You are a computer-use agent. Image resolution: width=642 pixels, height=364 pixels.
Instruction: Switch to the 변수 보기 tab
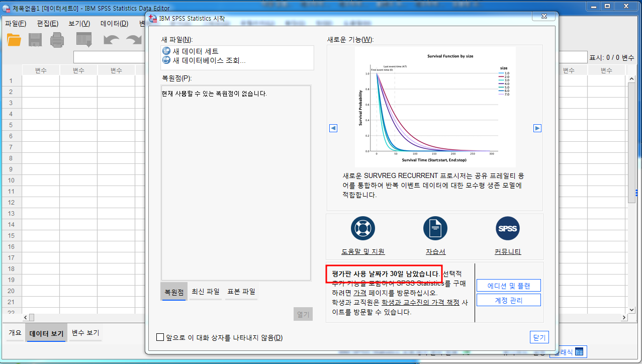(84, 332)
